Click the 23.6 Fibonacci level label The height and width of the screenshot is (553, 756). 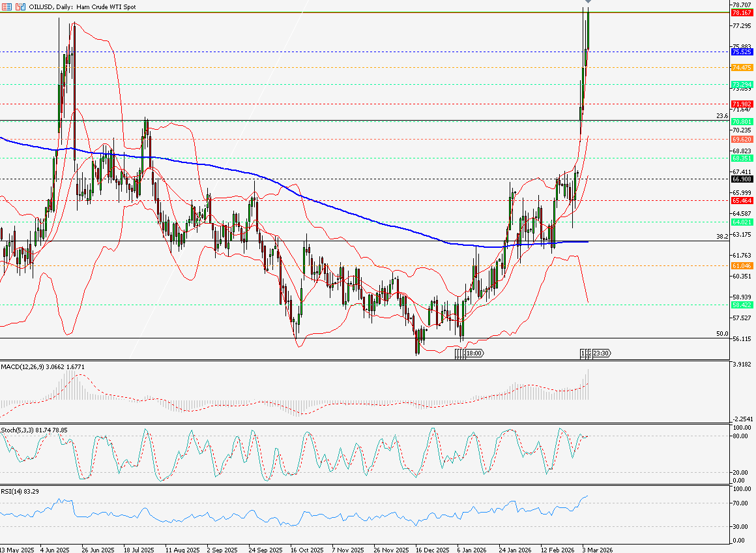[x=721, y=116]
